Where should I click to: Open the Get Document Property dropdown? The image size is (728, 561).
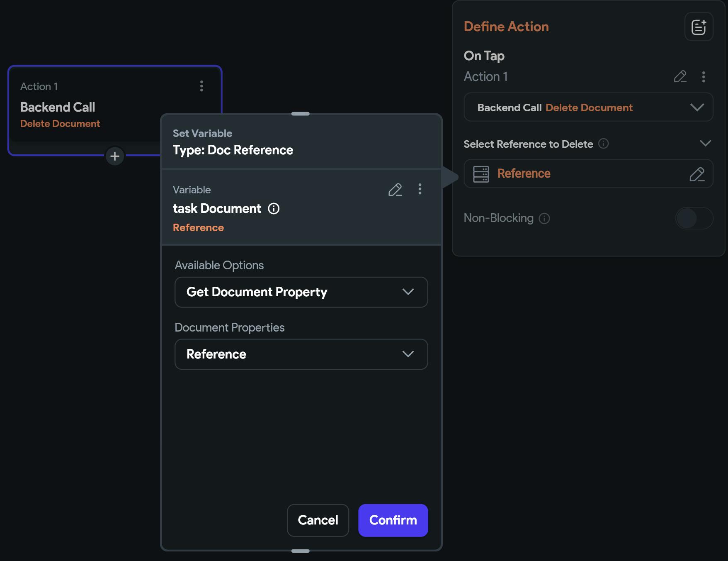click(x=301, y=292)
